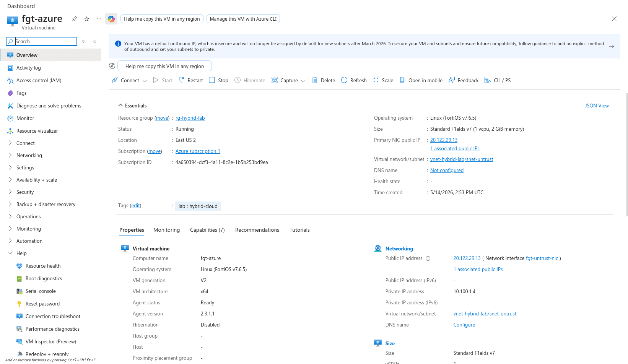
Task: Switch to the Tutorials tab
Action: click(299, 230)
